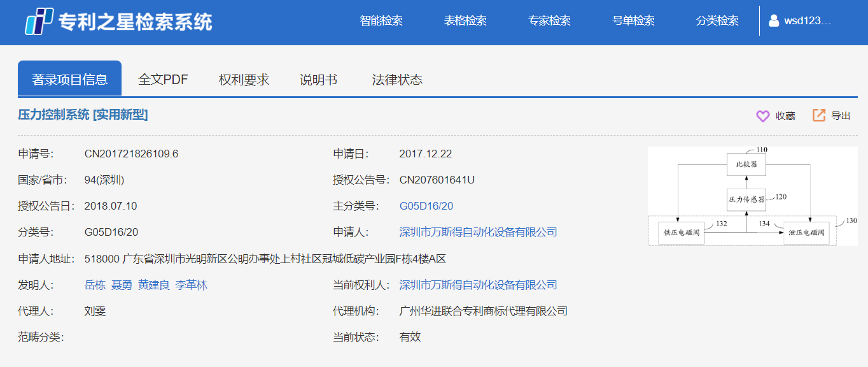
Task: Click the 收藏 text button
Action: click(x=785, y=116)
